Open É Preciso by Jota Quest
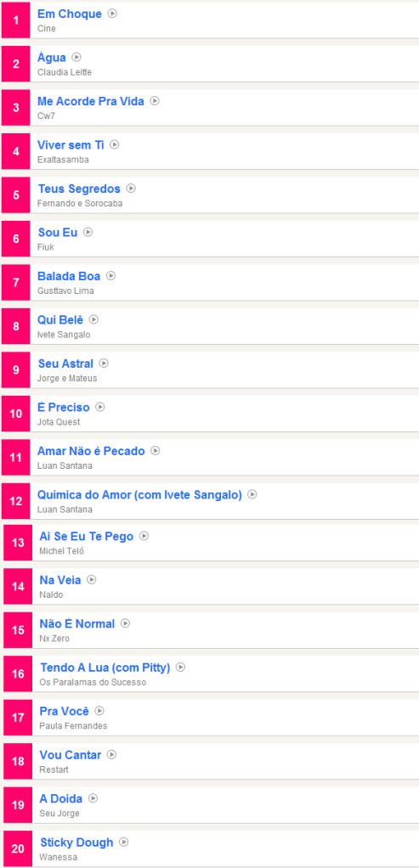This screenshot has height=868, width=419. point(63,408)
